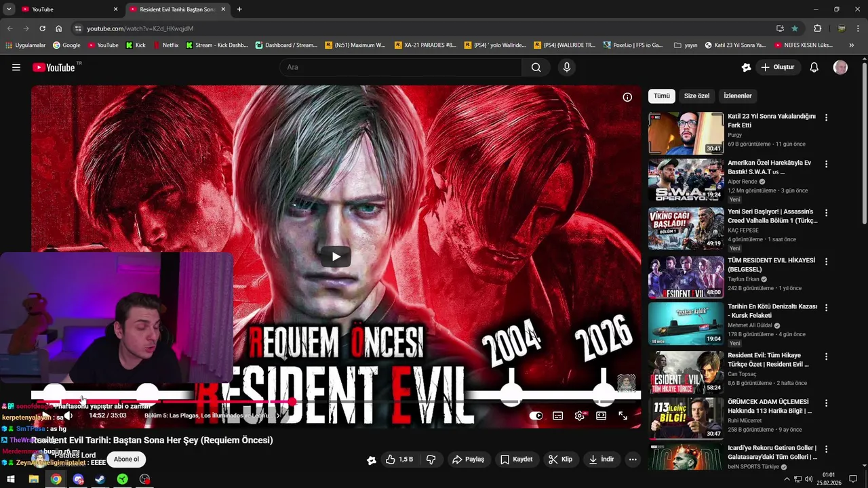Image resolution: width=868 pixels, height=488 pixels.
Task: Open the yayın bookmarks folder
Action: [x=685, y=45]
